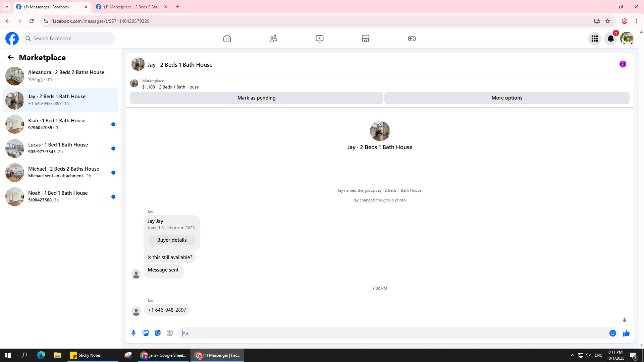This screenshot has height=362, width=644.
Task: Click the Search Facebook field
Action: [68, 39]
